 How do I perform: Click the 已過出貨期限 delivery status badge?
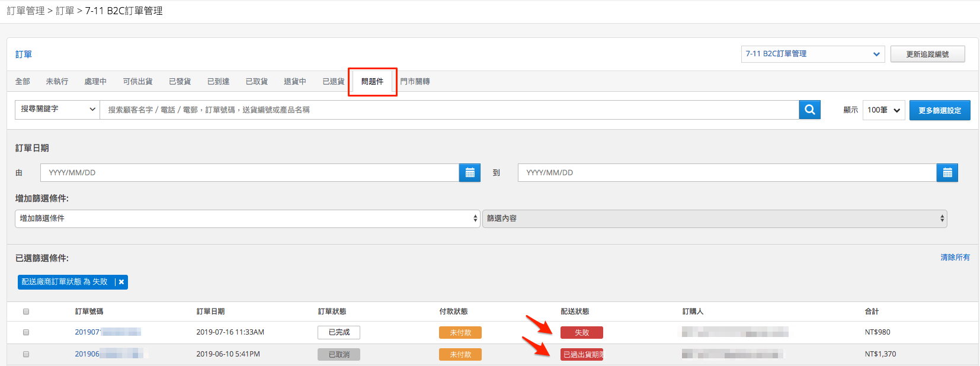[582, 354]
